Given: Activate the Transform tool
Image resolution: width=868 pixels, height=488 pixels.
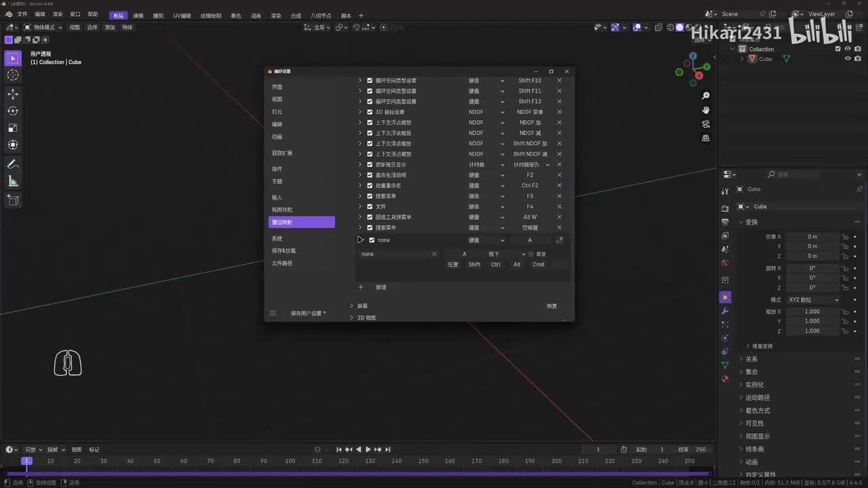Looking at the screenshot, I should pyautogui.click(x=13, y=144).
